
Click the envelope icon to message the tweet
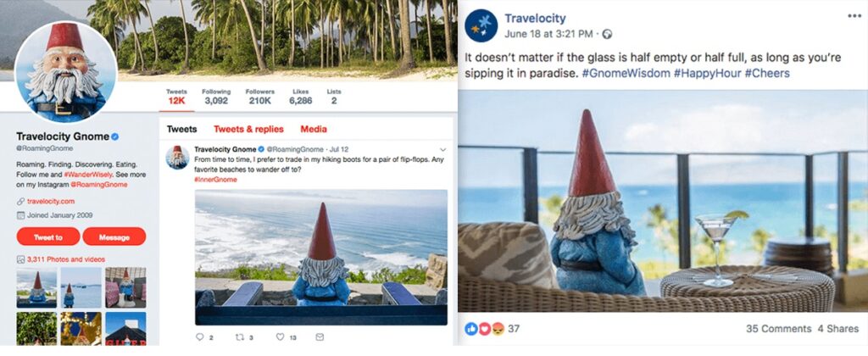320,337
